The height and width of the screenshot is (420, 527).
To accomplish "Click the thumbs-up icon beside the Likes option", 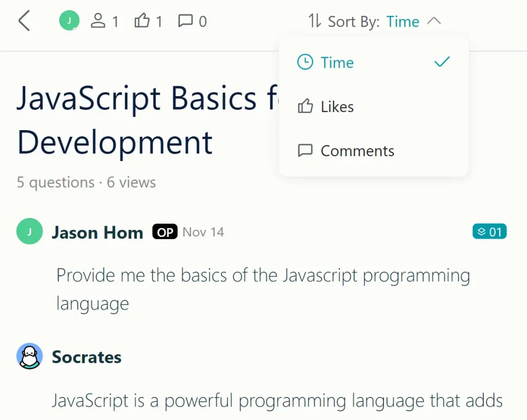I will pyautogui.click(x=306, y=106).
